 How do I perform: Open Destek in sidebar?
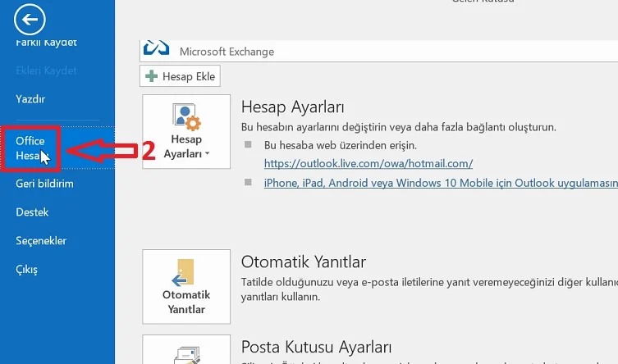coord(32,212)
